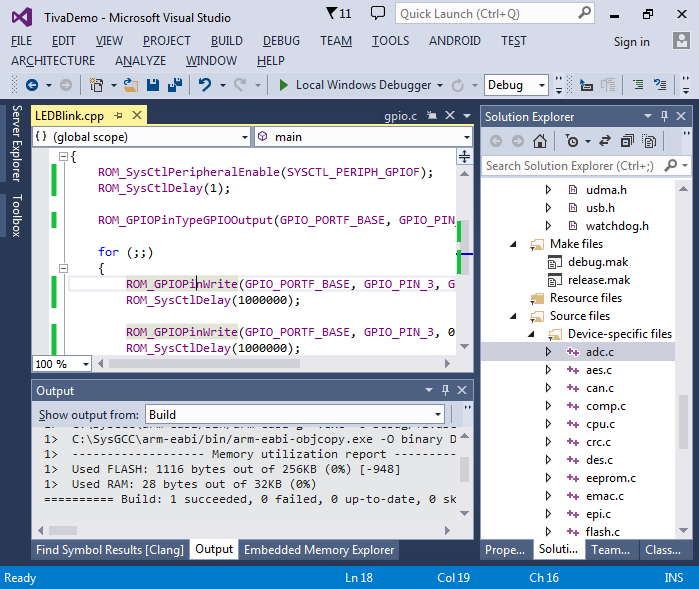Select debug.mak in Solution Explorer
699x589 pixels.
[598, 262]
